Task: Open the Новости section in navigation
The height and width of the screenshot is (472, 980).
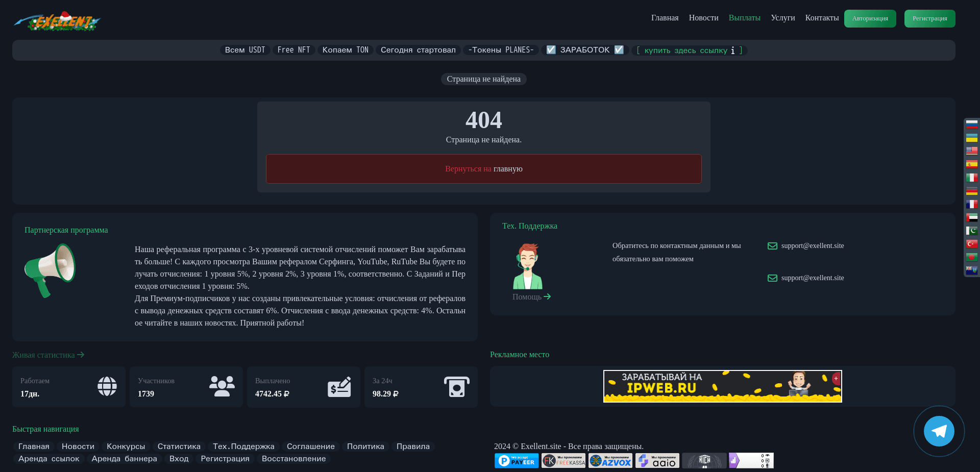Action: click(x=703, y=18)
